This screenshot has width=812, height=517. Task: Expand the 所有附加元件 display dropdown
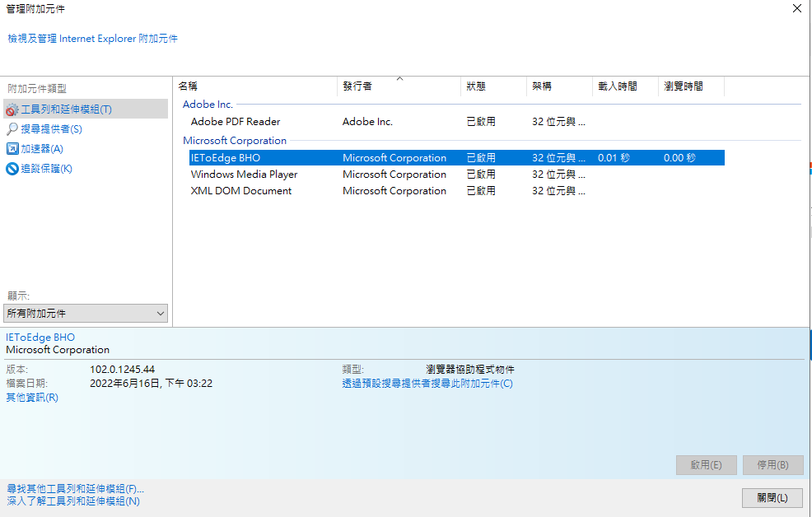(x=86, y=313)
